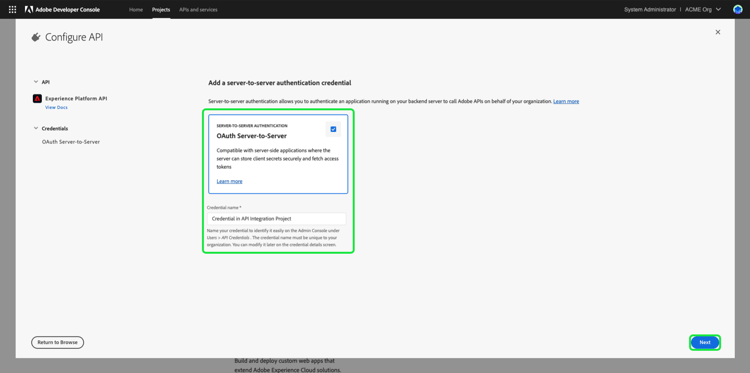The width and height of the screenshot is (750, 373).
Task: Click the Configure API heading
Action: (x=74, y=37)
